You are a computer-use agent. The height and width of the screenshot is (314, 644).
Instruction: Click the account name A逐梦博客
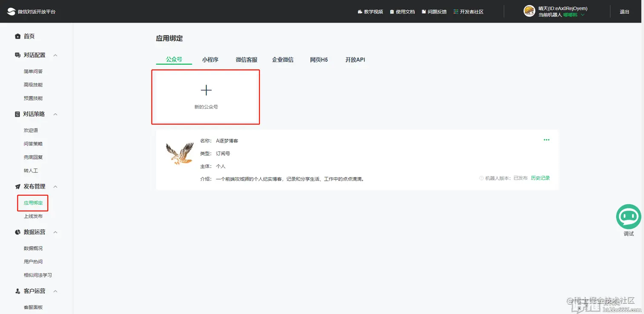coord(227,141)
